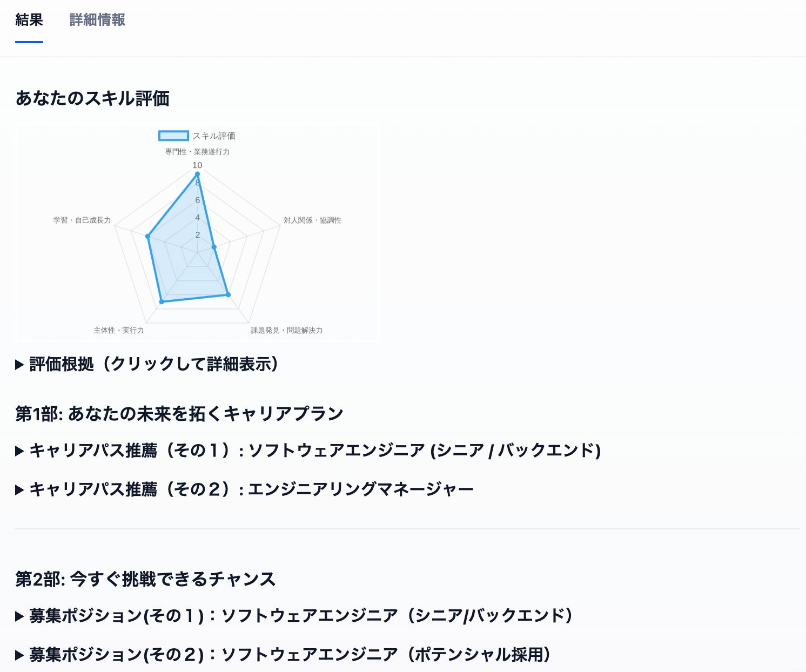Click the 専門性・業務遂行力 axis label
The image size is (806, 672).
coord(197,152)
